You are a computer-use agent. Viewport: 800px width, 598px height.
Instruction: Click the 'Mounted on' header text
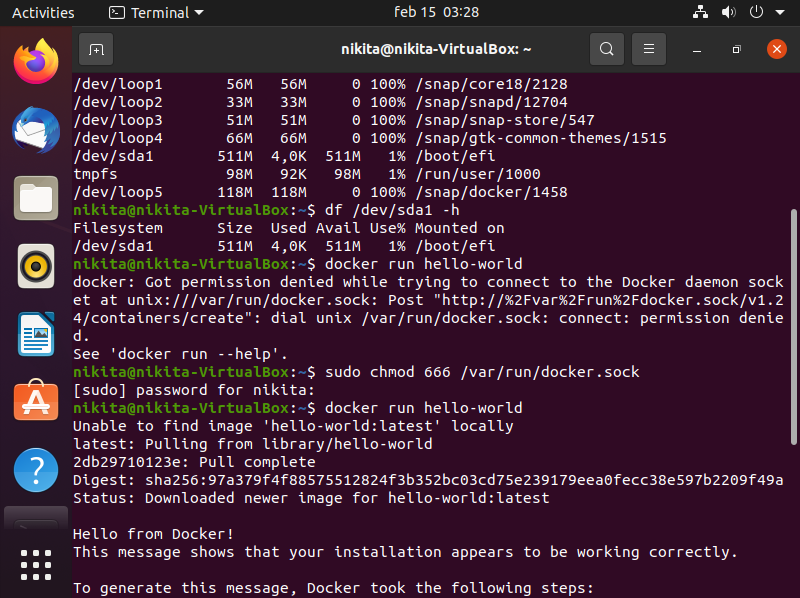pyautogui.click(x=460, y=228)
